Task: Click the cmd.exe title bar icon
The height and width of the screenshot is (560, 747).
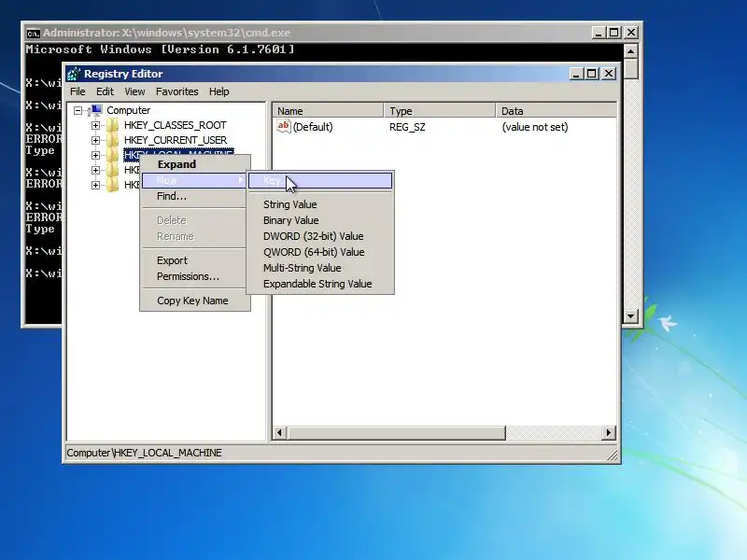Action: coord(33,34)
